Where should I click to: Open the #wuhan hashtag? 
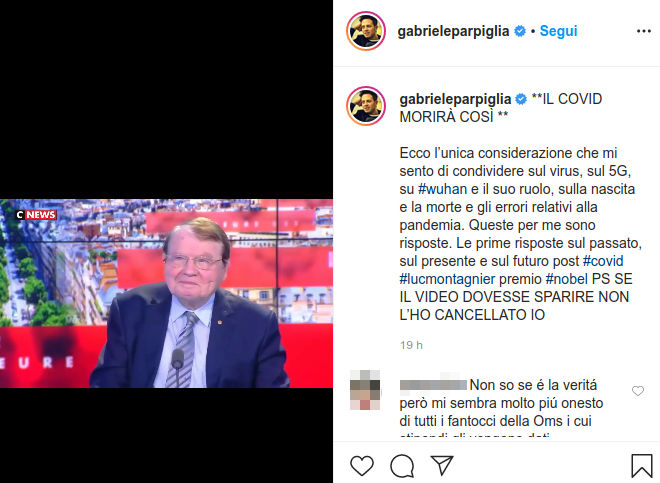(x=442, y=189)
